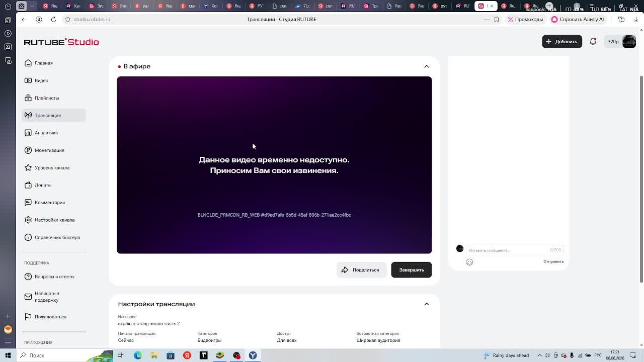Click the browser back arrow
Viewport: 644px width, 362px height.
coord(23,19)
